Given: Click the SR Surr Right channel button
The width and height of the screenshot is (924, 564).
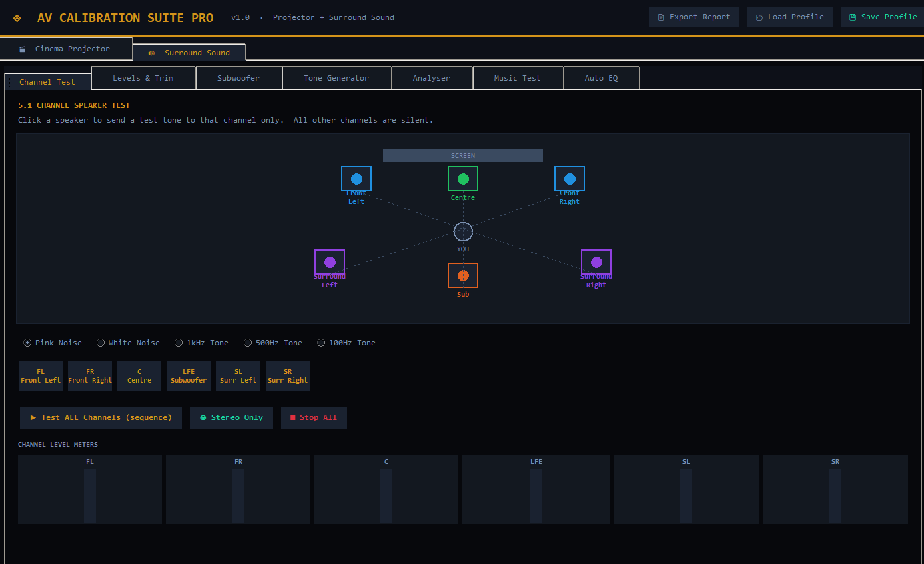Looking at the screenshot, I should click(x=288, y=376).
